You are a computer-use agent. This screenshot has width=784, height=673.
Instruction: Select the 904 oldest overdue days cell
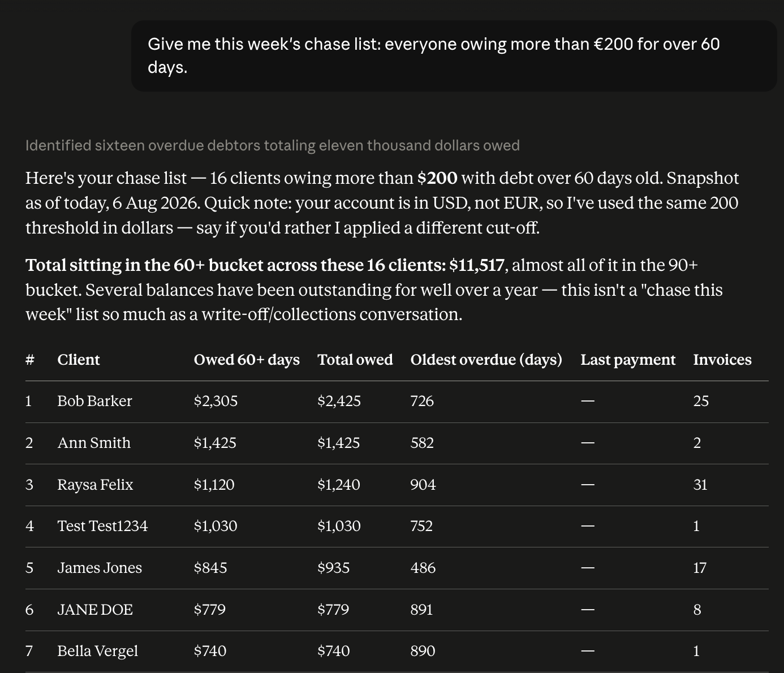click(x=423, y=485)
